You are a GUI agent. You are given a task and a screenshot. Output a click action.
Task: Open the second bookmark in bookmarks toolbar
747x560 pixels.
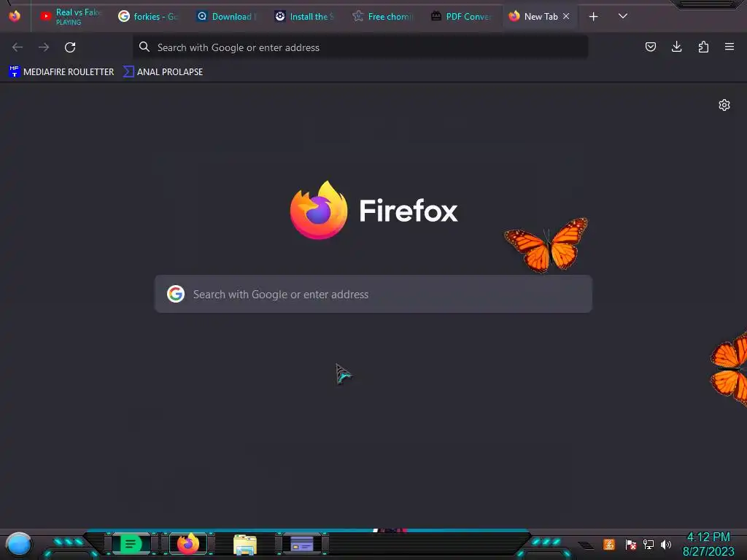(x=163, y=72)
